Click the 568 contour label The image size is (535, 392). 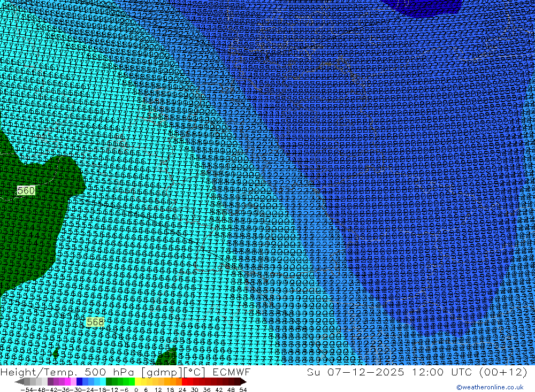(x=95, y=322)
